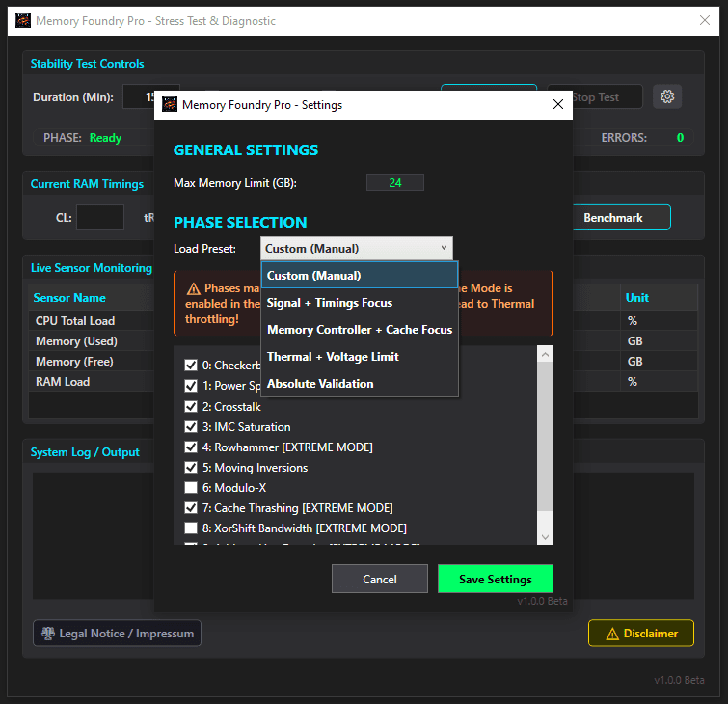Close the main Memory Foundry Pro window
The height and width of the screenshot is (704, 728).
[704, 20]
